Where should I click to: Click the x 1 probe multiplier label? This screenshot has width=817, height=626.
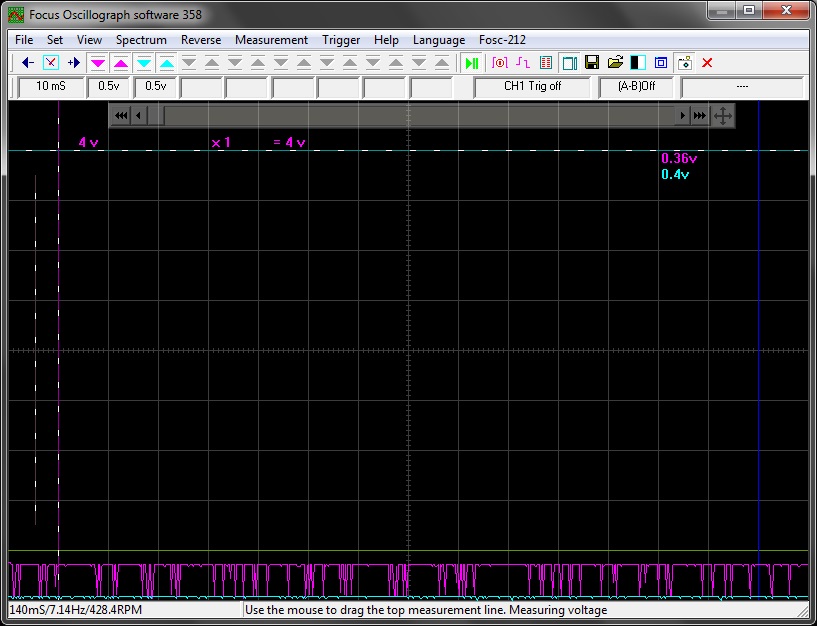click(x=221, y=142)
